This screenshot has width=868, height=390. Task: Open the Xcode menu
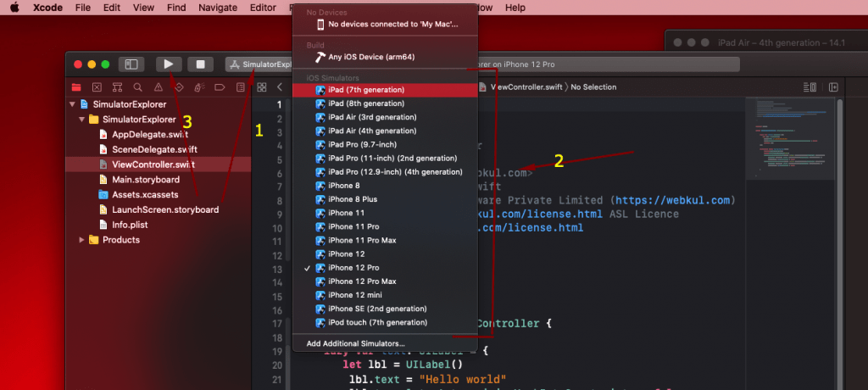(x=47, y=8)
